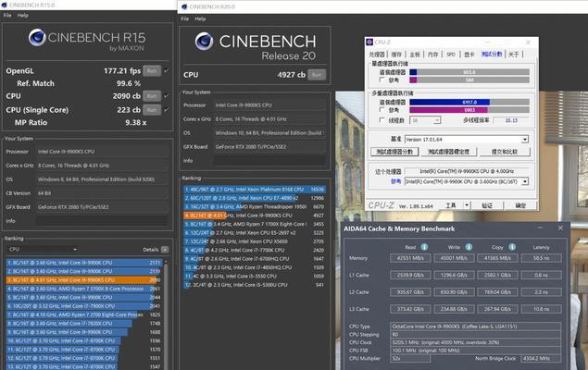Image resolution: width=588 pixels, height=370 pixels.
Task: Click the Cinebench R15 sphere logo
Action: pyautogui.click(x=37, y=37)
